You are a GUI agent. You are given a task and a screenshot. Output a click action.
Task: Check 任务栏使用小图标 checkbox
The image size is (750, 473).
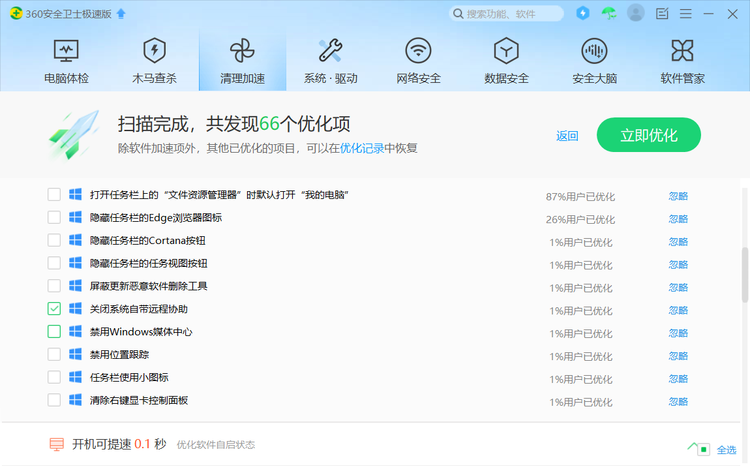[x=54, y=377]
